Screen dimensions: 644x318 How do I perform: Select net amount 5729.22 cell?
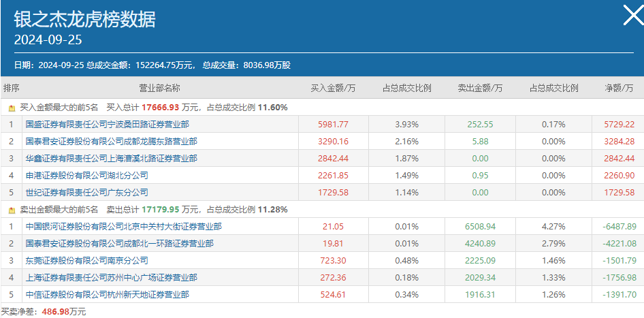pyautogui.click(x=619, y=124)
